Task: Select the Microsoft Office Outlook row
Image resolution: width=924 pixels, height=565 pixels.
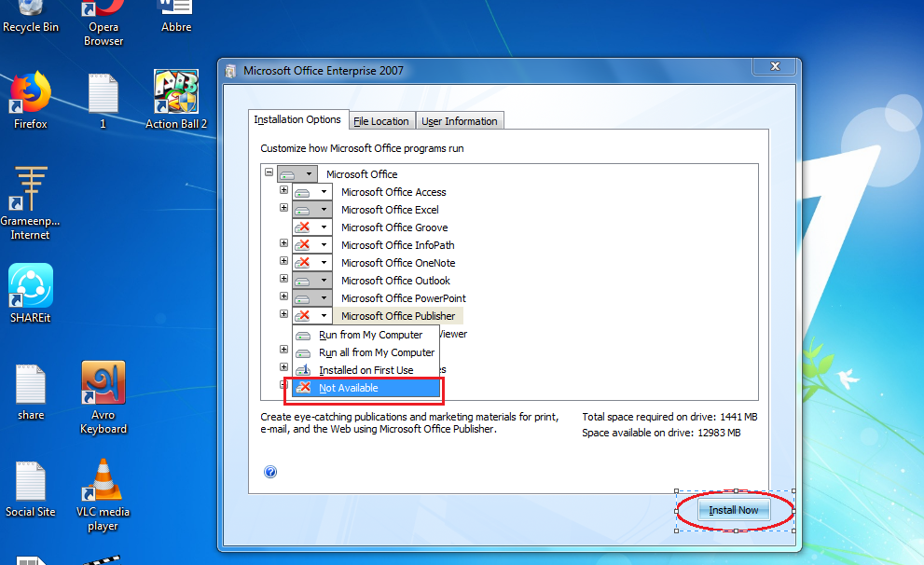Action: click(x=395, y=281)
